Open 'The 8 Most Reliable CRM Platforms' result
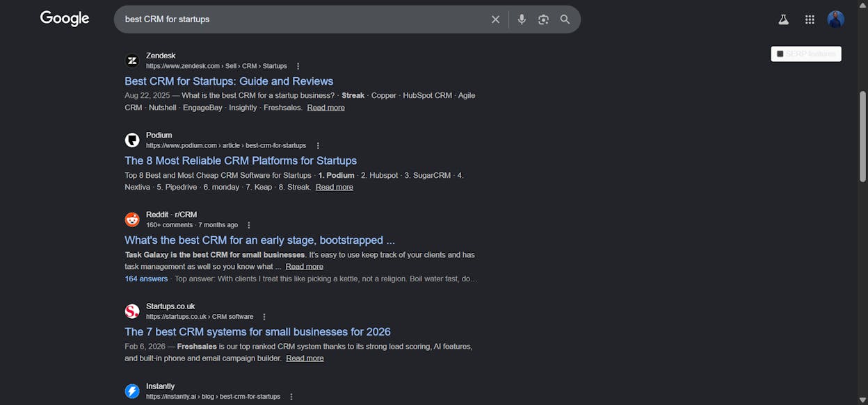Image resolution: width=868 pixels, height=405 pixels. pyautogui.click(x=241, y=160)
